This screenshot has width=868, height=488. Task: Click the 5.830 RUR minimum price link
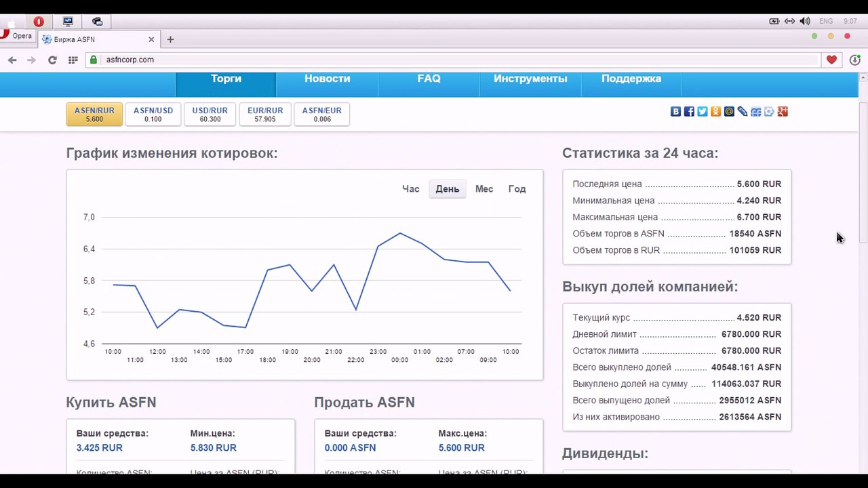(x=214, y=448)
